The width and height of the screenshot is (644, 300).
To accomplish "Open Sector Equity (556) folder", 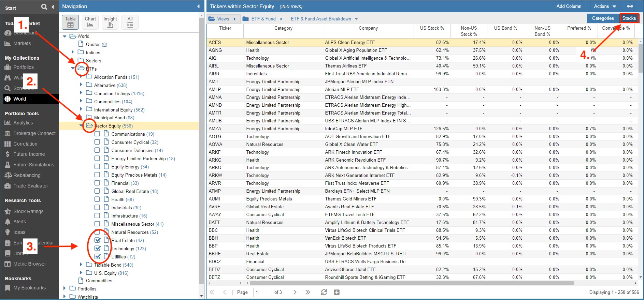I will (113, 126).
